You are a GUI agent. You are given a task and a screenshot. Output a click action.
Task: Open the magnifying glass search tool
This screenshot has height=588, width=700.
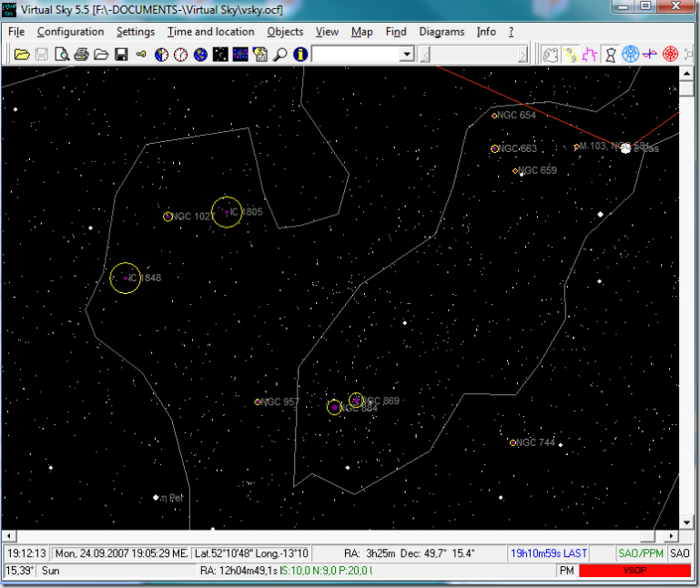pyautogui.click(x=281, y=55)
